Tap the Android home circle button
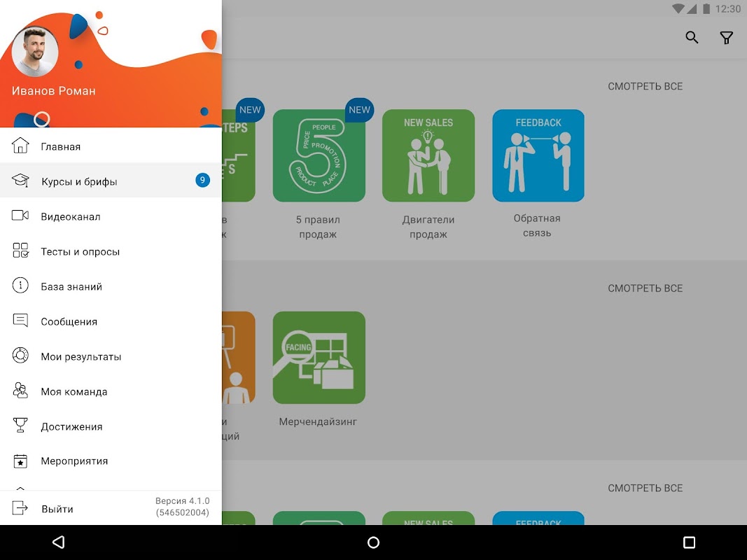The image size is (747, 560). click(374, 542)
